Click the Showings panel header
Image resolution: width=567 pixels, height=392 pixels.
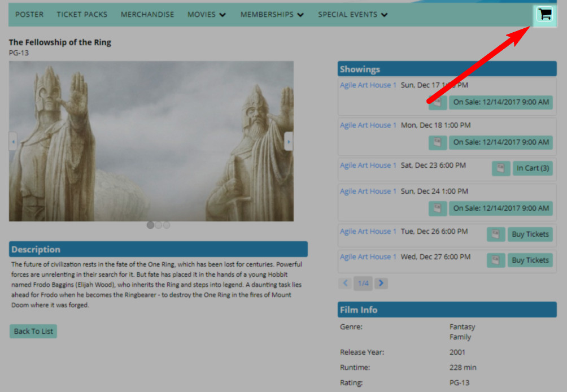pyautogui.click(x=447, y=69)
